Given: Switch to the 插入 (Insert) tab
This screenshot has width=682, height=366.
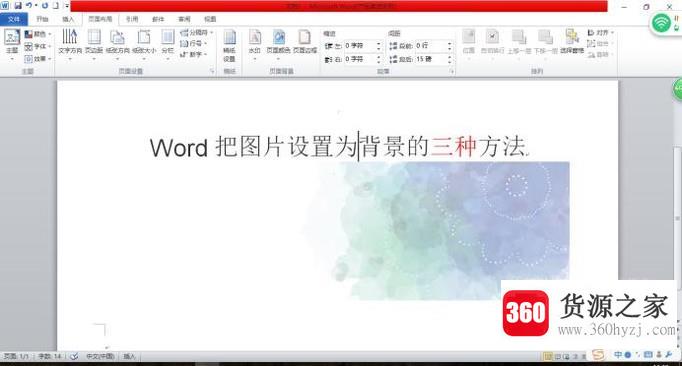Looking at the screenshot, I should 68,19.
